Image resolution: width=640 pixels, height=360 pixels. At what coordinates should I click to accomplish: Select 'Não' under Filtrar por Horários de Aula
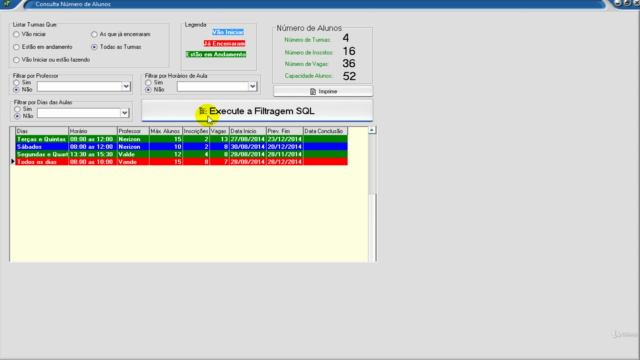(x=148, y=89)
